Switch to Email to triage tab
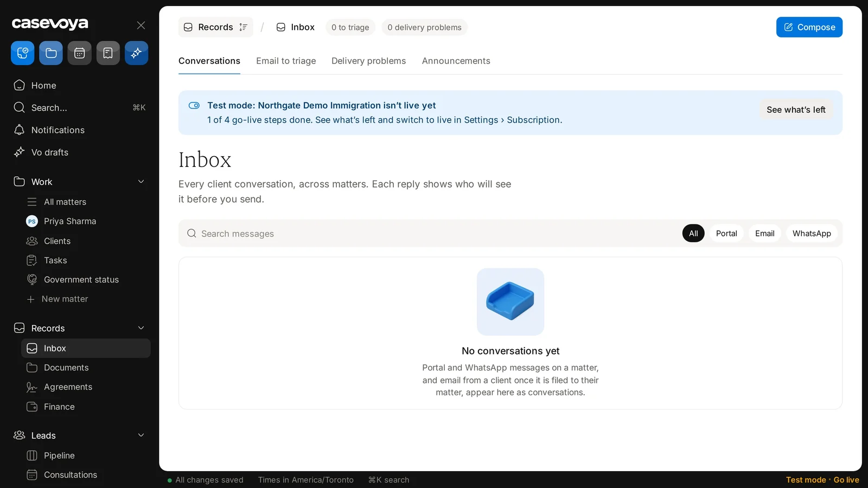The width and height of the screenshot is (868, 488). click(286, 61)
